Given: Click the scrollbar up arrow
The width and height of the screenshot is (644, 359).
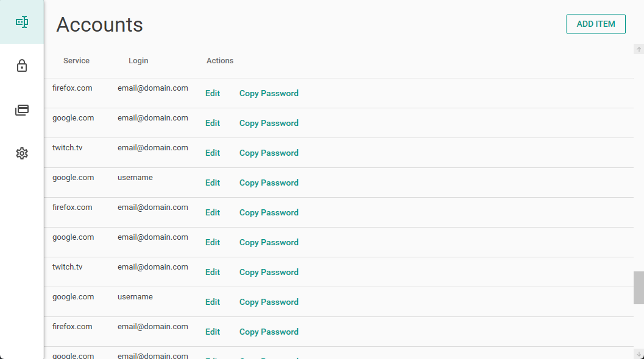Looking at the screenshot, I should point(639,49).
